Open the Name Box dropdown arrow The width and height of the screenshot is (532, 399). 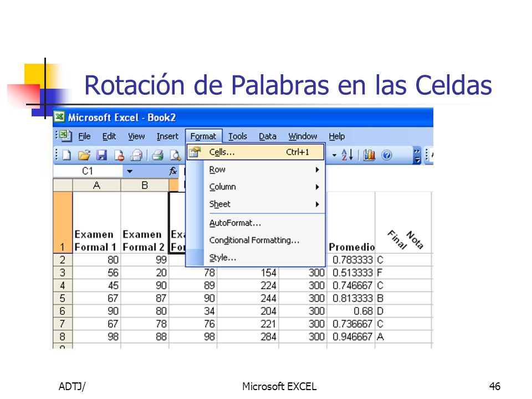[130, 171]
